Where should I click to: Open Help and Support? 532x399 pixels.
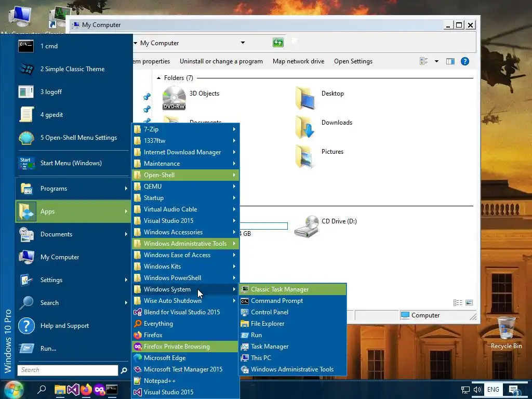(73, 326)
